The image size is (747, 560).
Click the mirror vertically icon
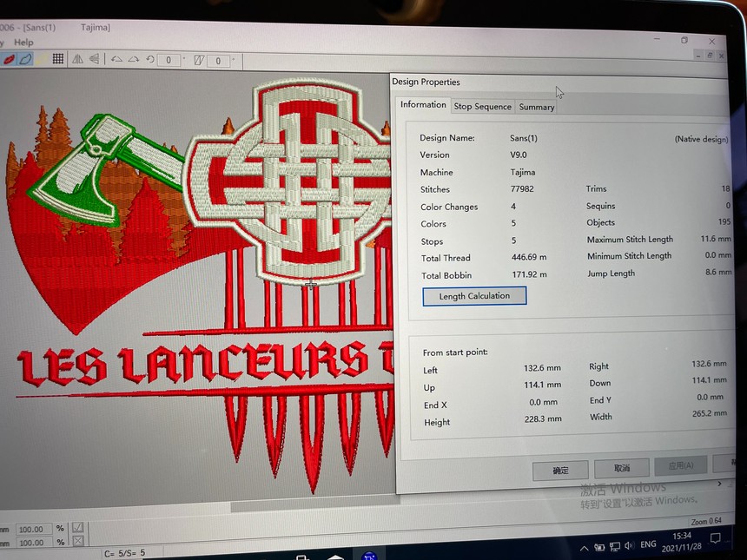click(x=95, y=59)
